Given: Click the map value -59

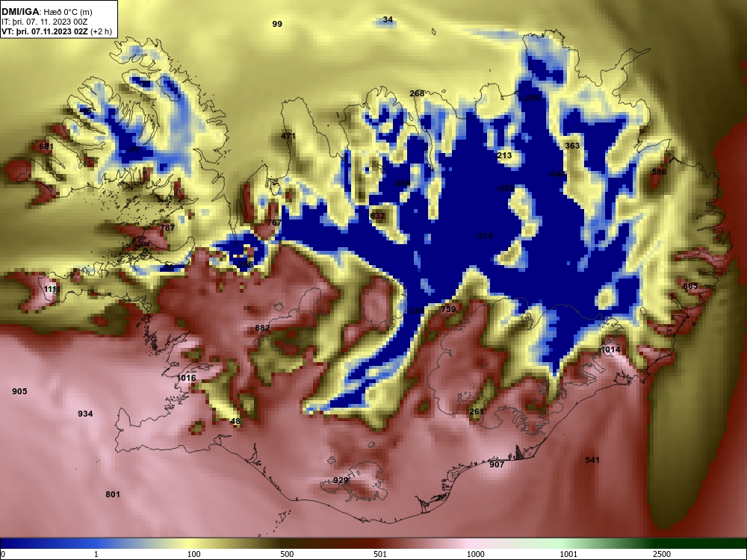Looking at the screenshot, I should [x=167, y=267].
